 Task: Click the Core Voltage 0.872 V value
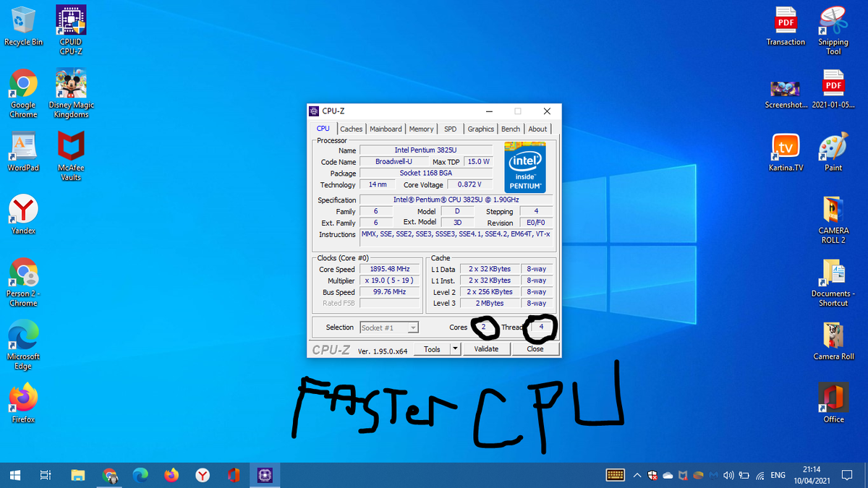[469, 184]
